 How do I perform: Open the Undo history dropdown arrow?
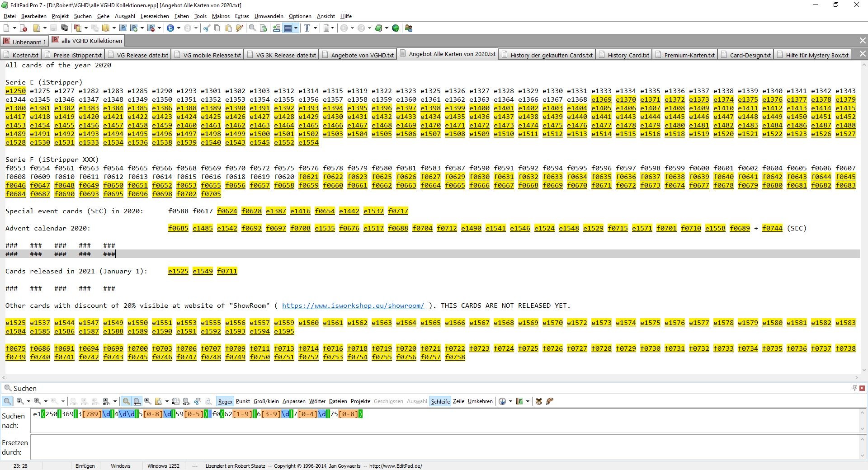coord(179,28)
